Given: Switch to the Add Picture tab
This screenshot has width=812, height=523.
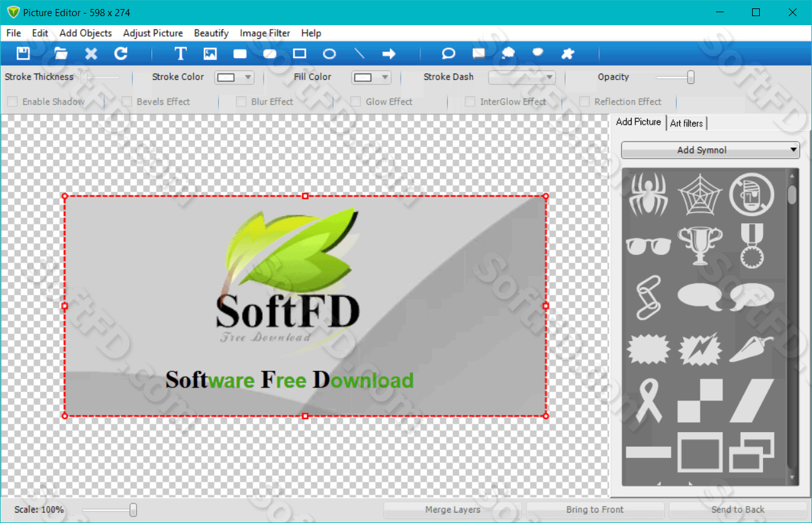Looking at the screenshot, I should click(x=639, y=122).
